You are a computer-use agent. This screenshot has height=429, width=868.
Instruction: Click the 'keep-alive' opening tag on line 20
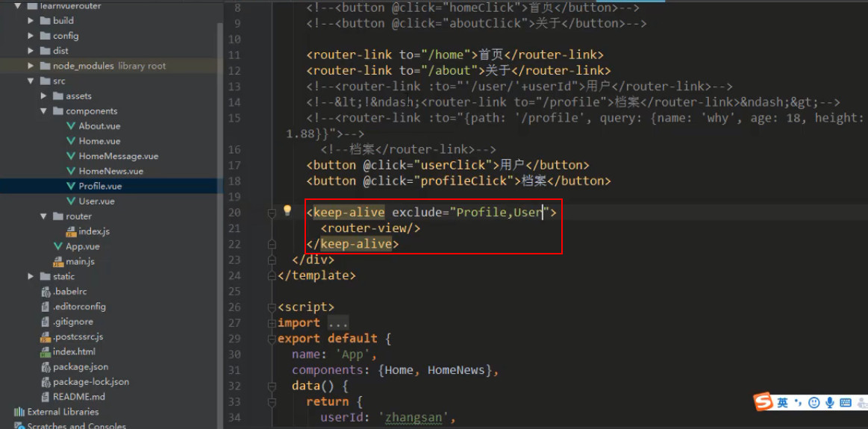pos(349,213)
